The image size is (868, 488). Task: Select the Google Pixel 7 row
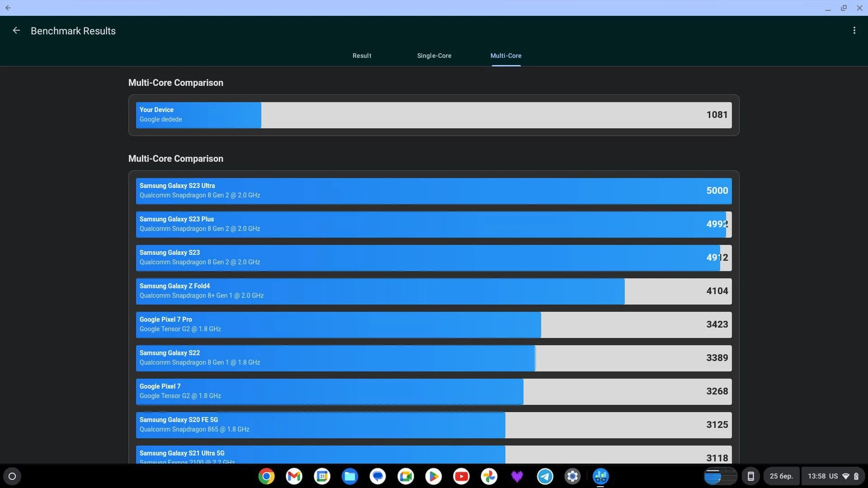pyautogui.click(x=434, y=392)
